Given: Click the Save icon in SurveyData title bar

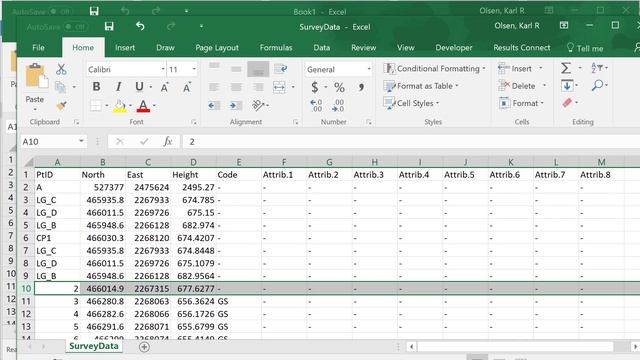Looking at the screenshot, I should click(109, 27).
